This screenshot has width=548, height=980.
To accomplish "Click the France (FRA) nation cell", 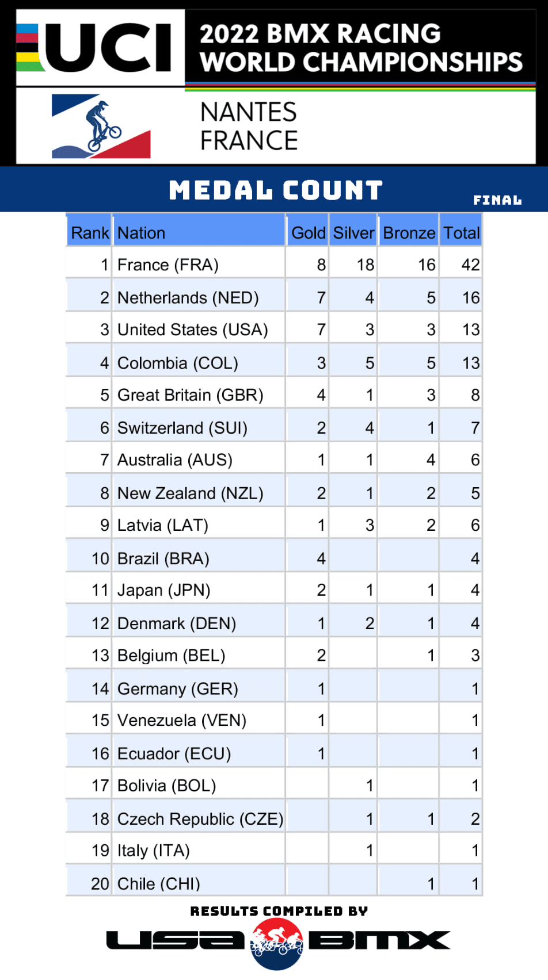I will tap(168, 265).
